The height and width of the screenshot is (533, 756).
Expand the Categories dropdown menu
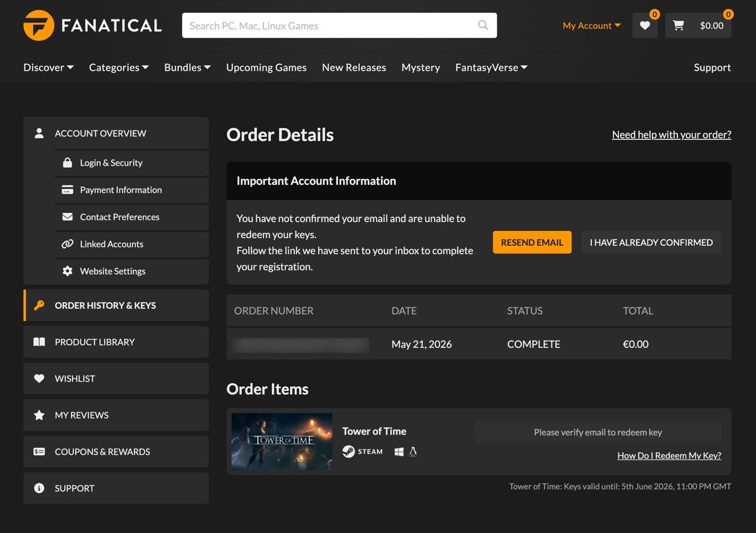click(119, 67)
